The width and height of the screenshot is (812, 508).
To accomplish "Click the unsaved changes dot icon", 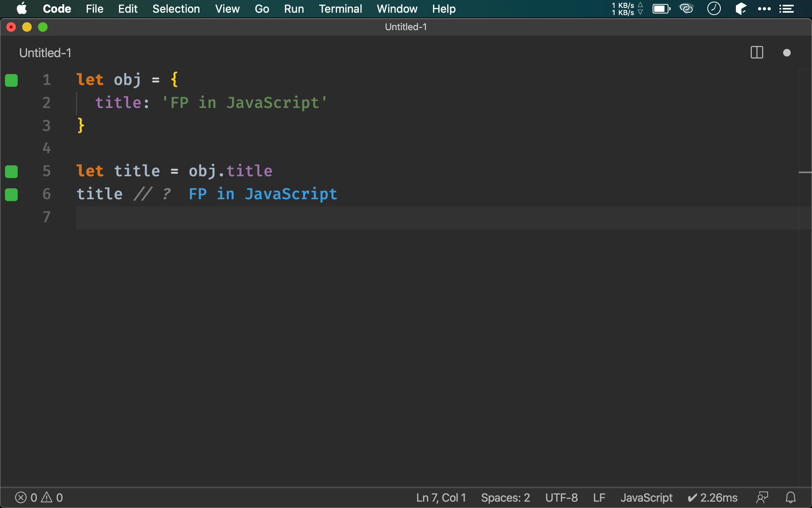I will (787, 53).
